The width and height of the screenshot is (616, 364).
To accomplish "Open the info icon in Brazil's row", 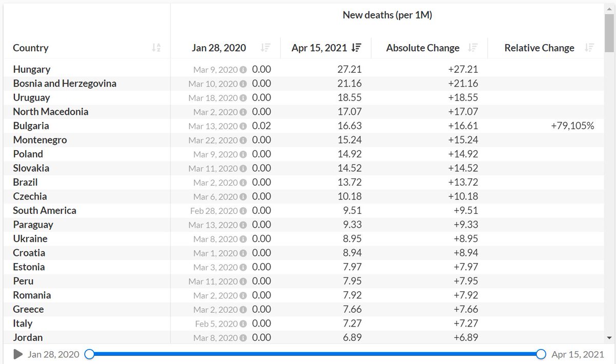I will 243,183.
